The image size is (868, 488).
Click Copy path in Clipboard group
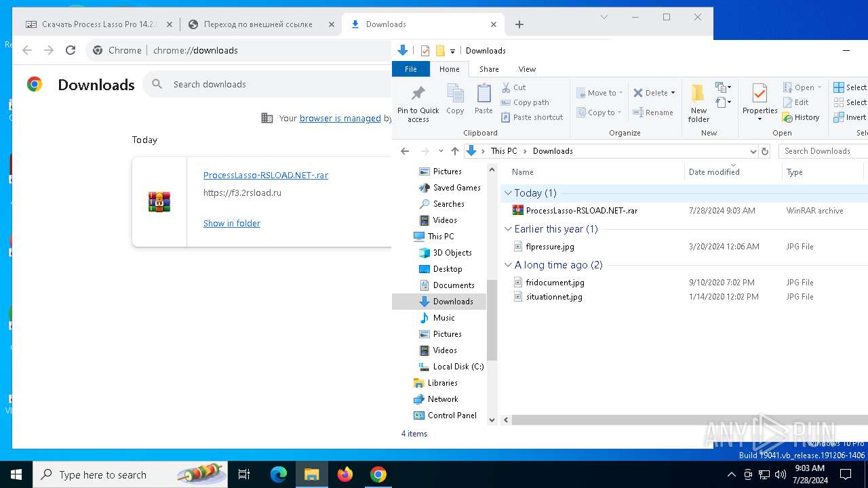click(x=525, y=102)
